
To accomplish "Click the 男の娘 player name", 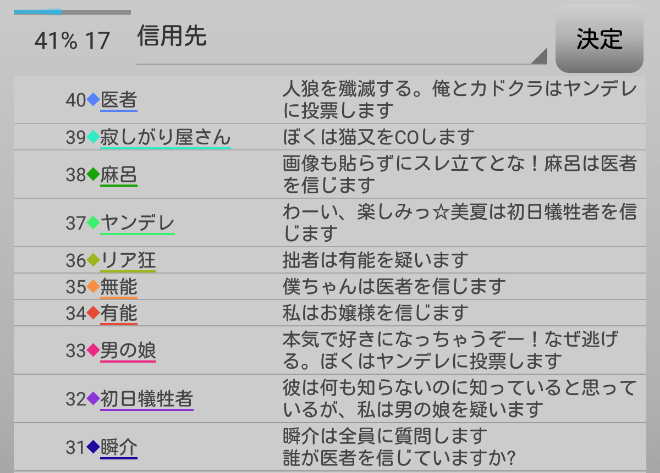I will point(128,351).
